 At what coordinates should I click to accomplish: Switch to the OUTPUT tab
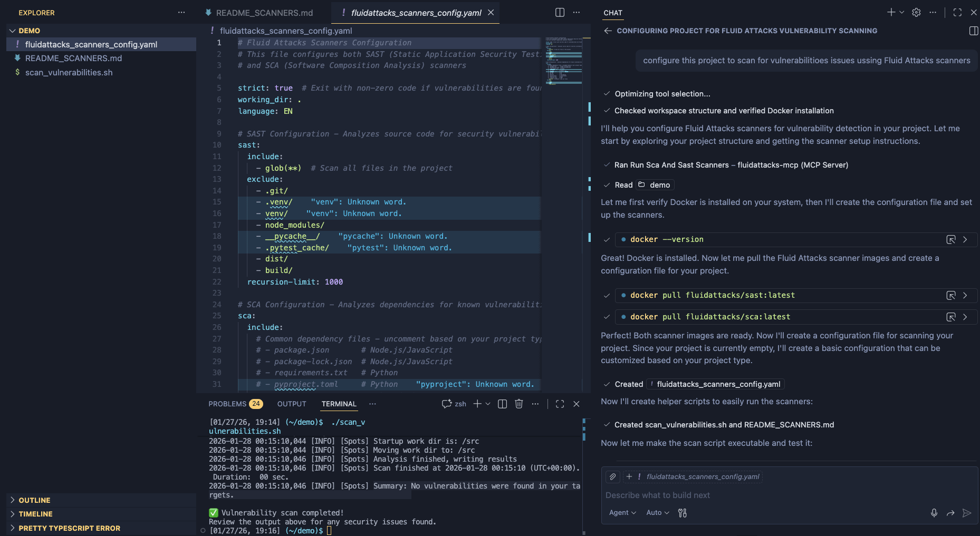[291, 404]
